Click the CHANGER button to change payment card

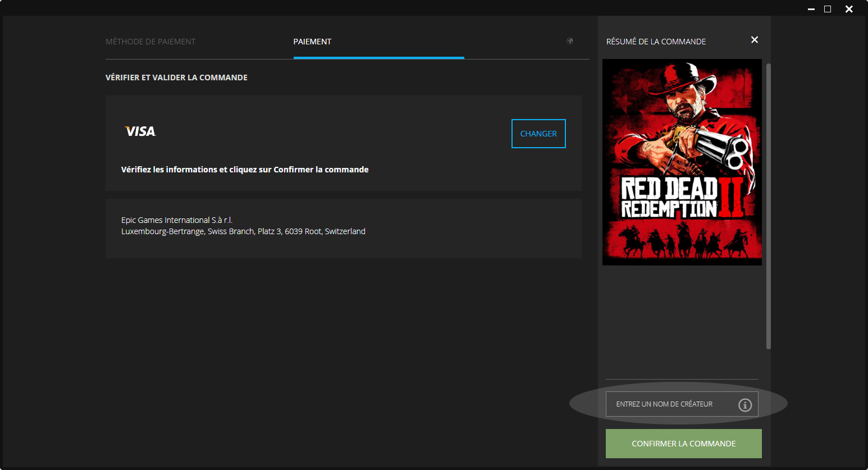(538, 133)
